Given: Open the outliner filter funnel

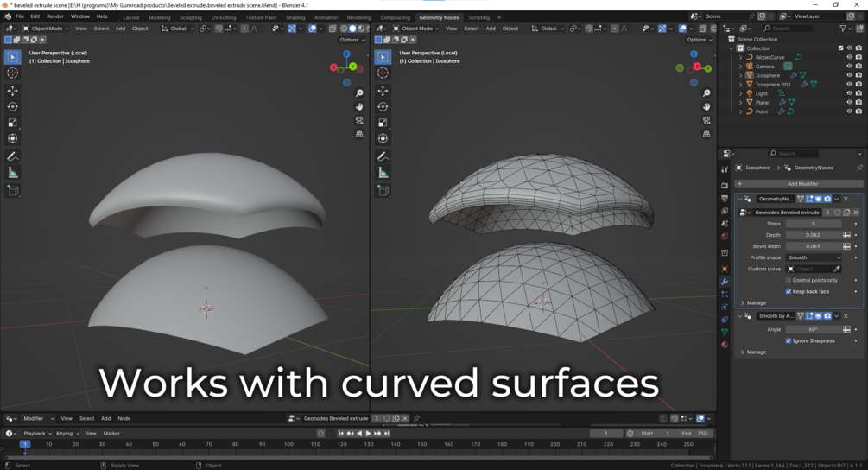Looking at the screenshot, I should 843,29.
